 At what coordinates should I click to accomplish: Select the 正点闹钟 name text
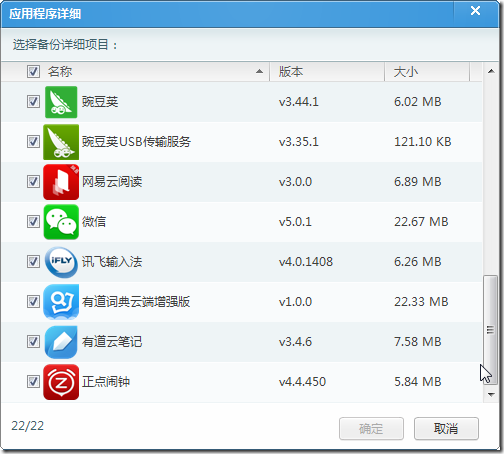[x=106, y=382]
